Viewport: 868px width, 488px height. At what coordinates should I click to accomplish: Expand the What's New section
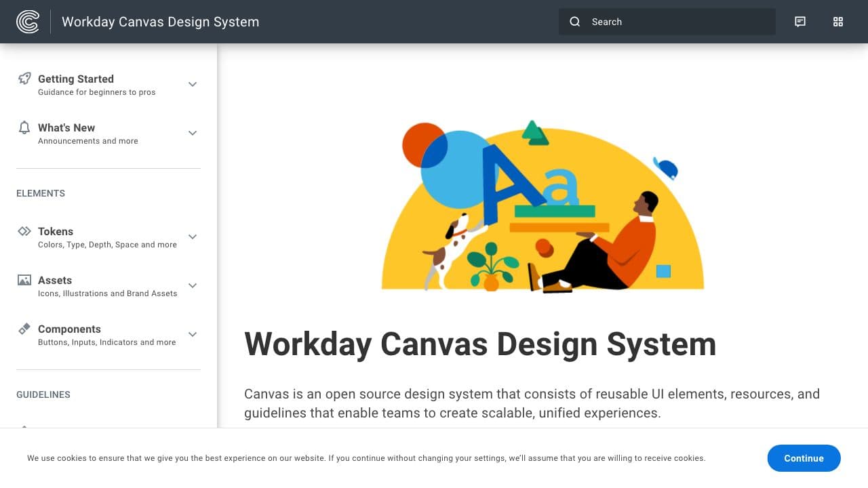193,133
